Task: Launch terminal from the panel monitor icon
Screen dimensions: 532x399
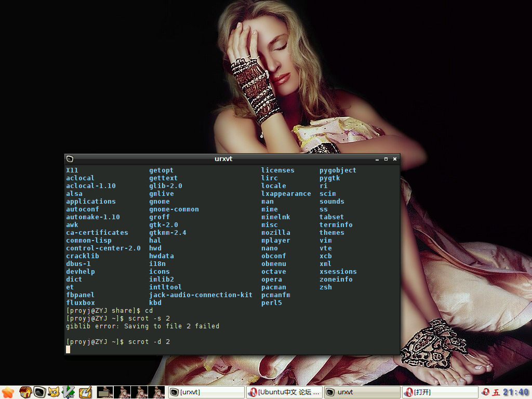Action: pyautogui.click(x=39, y=392)
